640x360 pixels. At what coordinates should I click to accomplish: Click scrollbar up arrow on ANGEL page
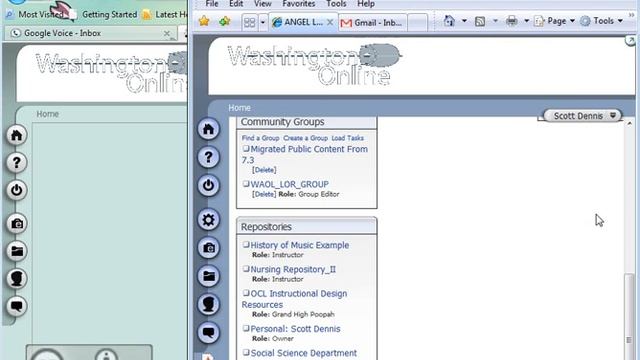pyautogui.click(x=629, y=123)
